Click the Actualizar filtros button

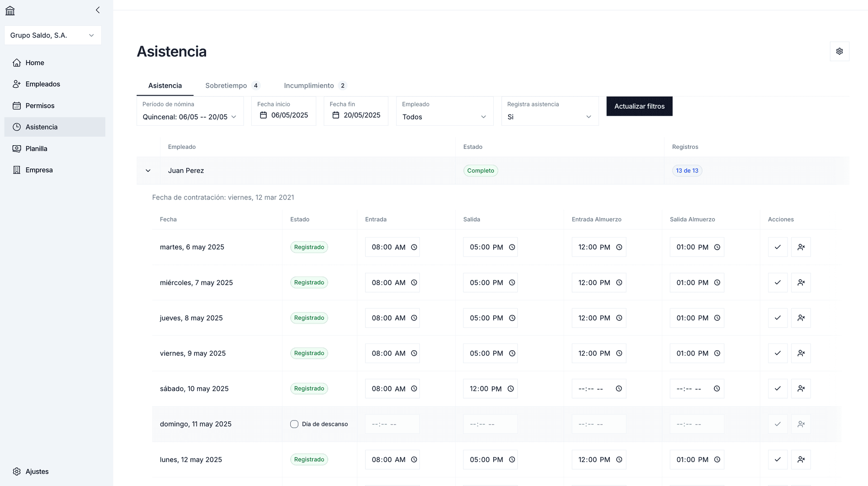coord(639,106)
